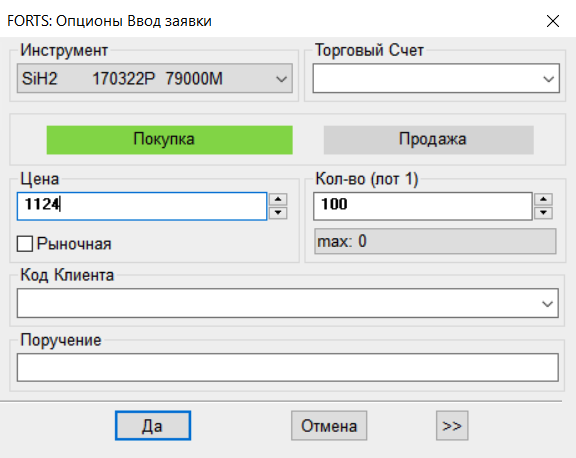Viewport: 576px width, 458px height.
Task: Expand the Торговый Счет account dropdown
Action: click(548, 79)
